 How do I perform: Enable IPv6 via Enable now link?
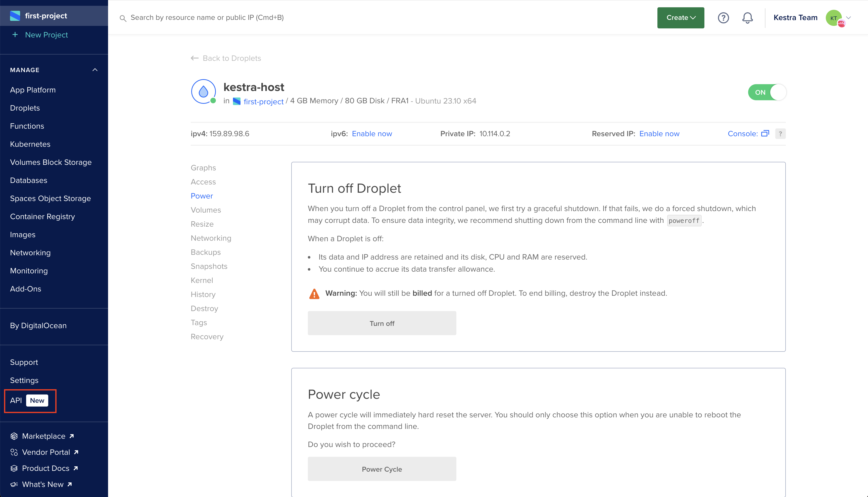(x=372, y=133)
